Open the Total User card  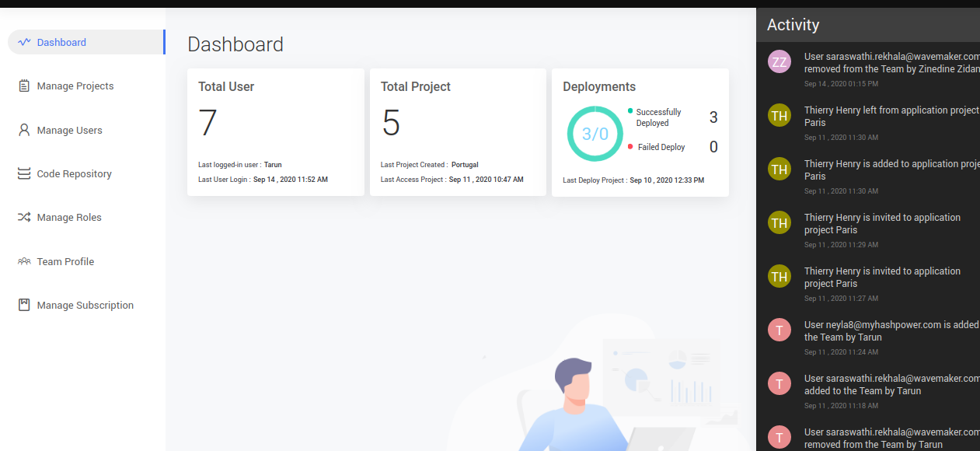click(x=275, y=132)
